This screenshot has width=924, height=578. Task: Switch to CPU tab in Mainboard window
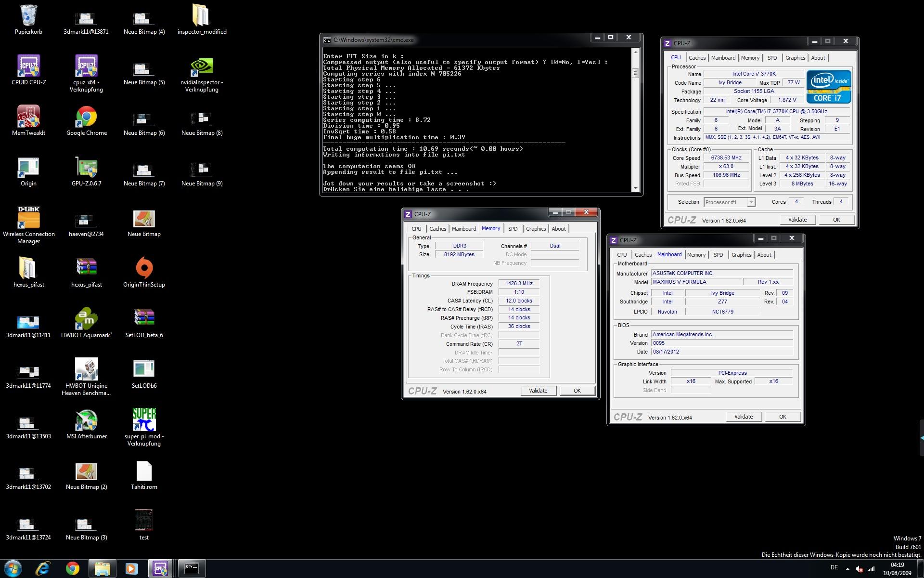(x=622, y=255)
